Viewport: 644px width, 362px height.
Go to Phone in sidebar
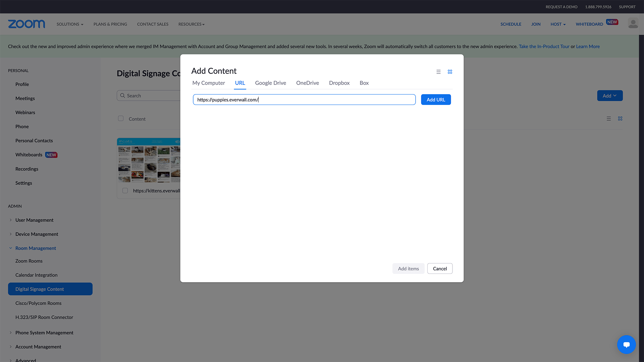pyautogui.click(x=22, y=126)
